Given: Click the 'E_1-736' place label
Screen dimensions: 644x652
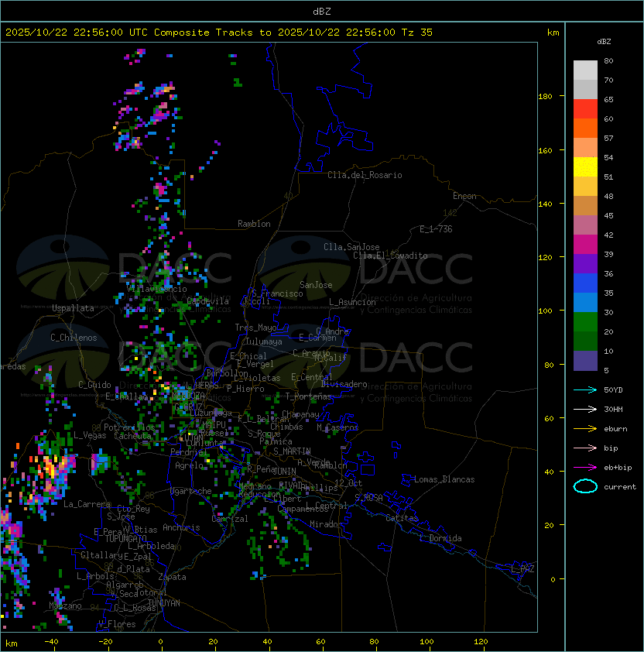Looking at the screenshot, I should [436, 229].
